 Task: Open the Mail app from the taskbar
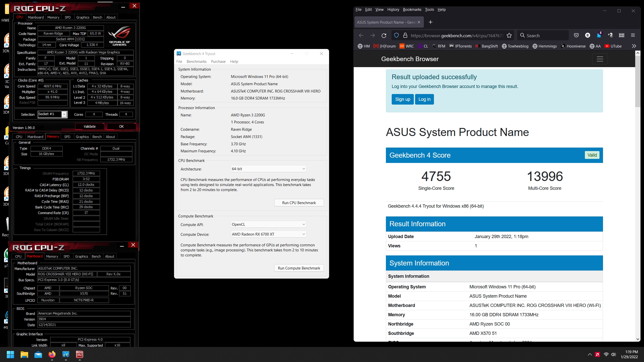[x=38, y=355]
